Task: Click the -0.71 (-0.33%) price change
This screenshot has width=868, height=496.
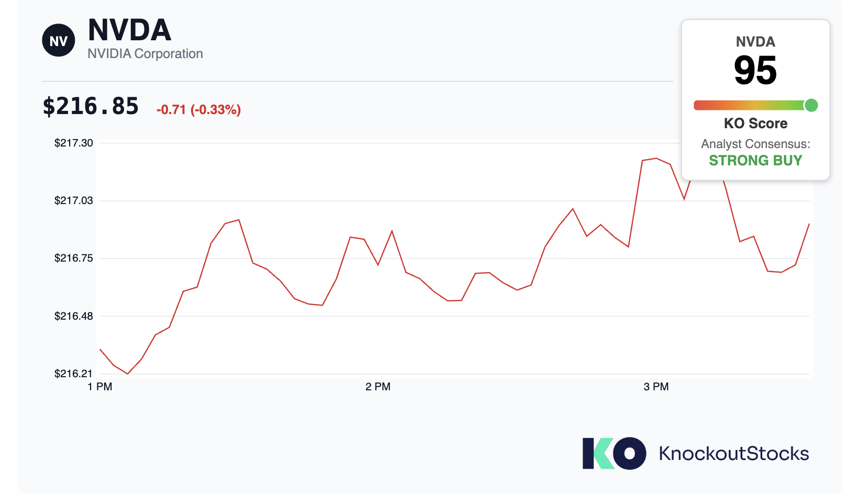Action: pos(198,110)
